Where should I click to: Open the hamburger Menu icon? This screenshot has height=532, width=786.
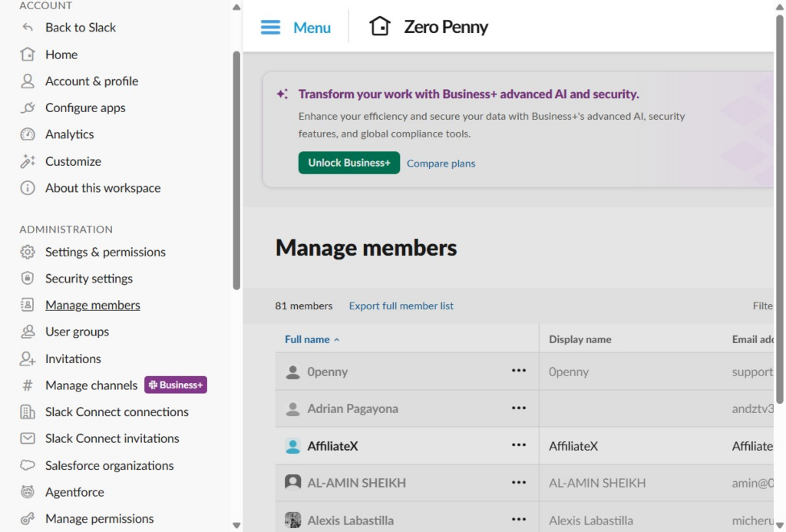point(270,28)
